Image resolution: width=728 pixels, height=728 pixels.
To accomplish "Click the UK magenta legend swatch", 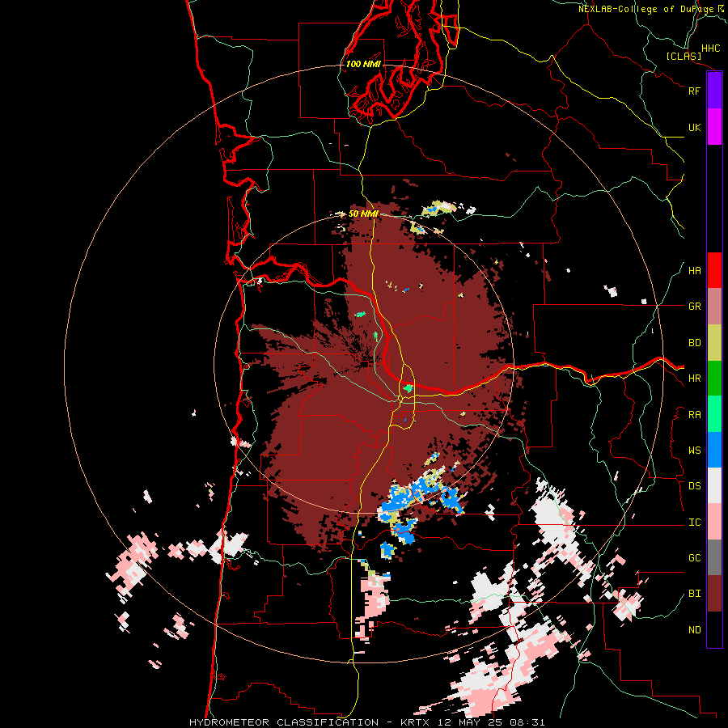I will click(714, 127).
